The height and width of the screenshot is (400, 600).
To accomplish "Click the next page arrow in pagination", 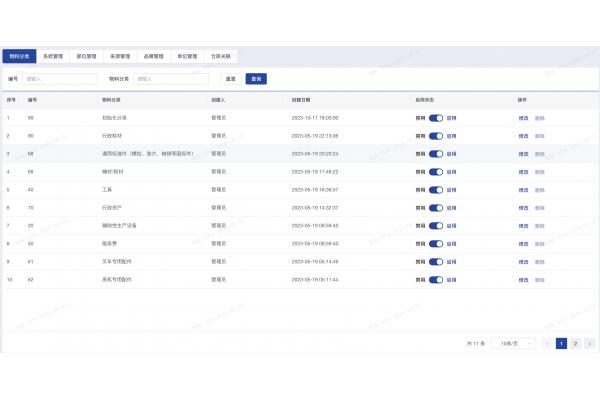I will (590, 343).
